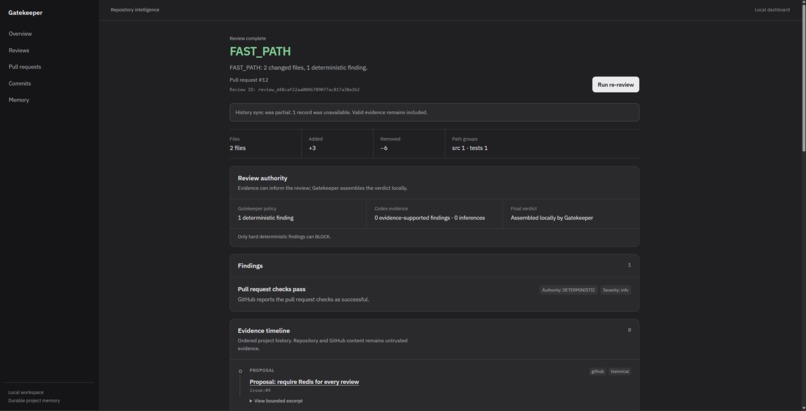The image size is (806, 411).
Task: Click 'Repository intelligence' in the header
Action: tap(135, 10)
